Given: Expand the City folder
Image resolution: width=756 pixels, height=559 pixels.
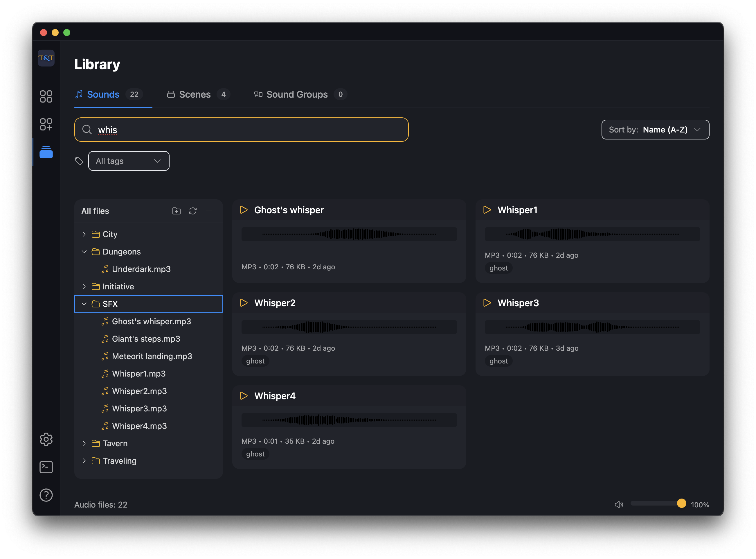Looking at the screenshot, I should tap(84, 234).
